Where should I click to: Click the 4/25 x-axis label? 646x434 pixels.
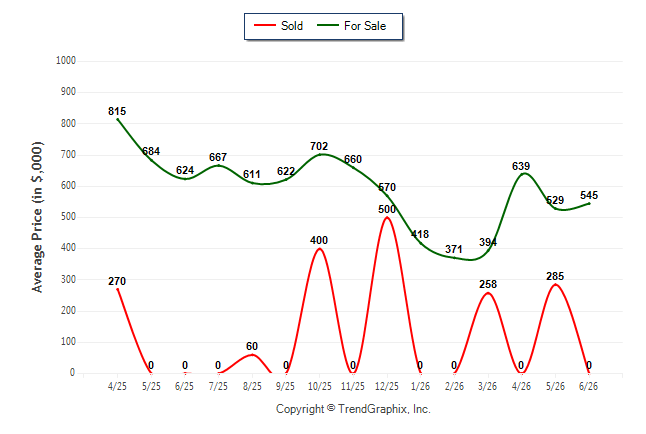(x=117, y=386)
